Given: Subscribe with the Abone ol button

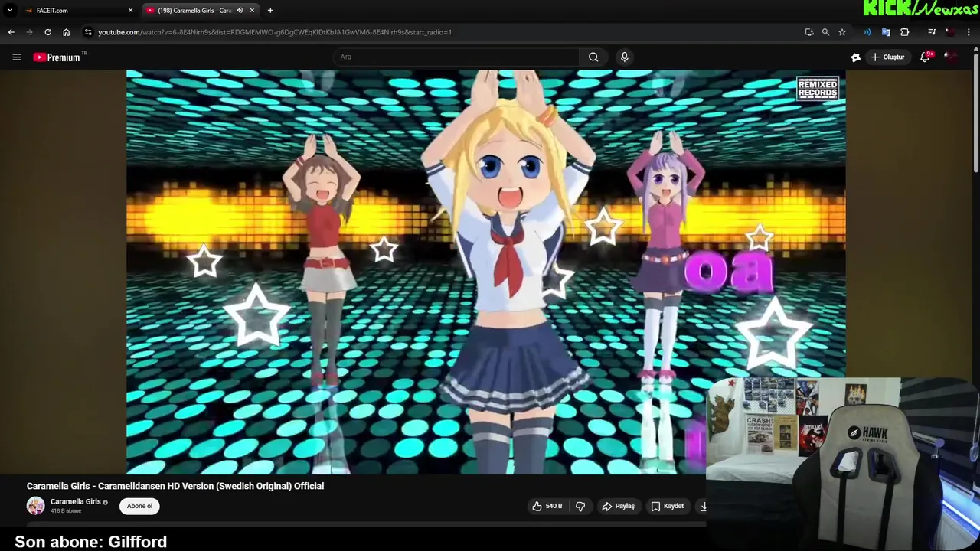Looking at the screenshot, I should click(139, 506).
